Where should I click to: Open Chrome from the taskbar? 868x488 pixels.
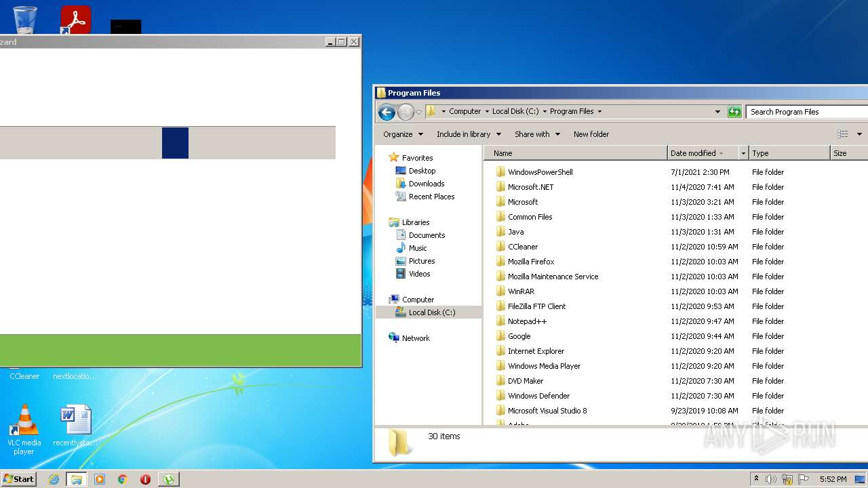(x=123, y=479)
